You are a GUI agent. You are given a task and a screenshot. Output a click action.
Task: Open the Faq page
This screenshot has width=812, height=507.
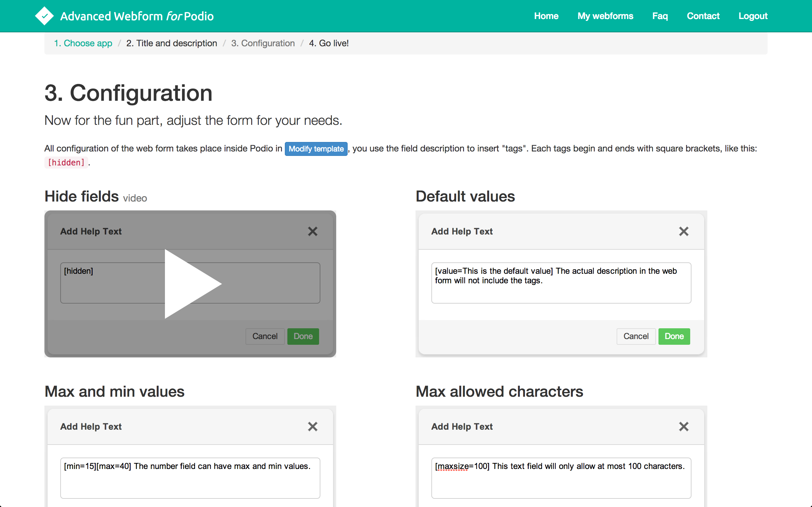[x=660, y=16]
